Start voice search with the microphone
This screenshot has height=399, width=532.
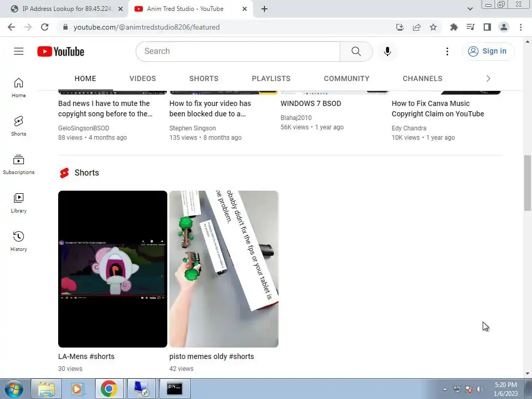tap(387, 51)
